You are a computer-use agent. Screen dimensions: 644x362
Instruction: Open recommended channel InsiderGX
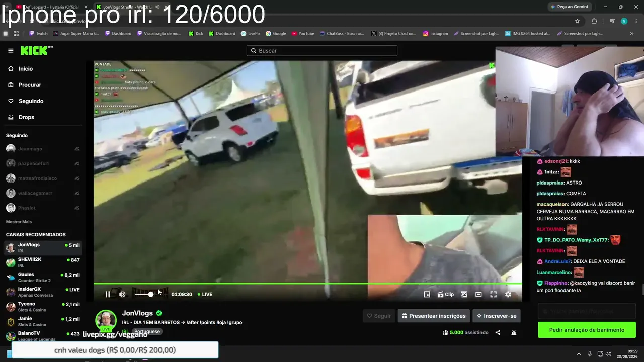[x=43, y=292]
